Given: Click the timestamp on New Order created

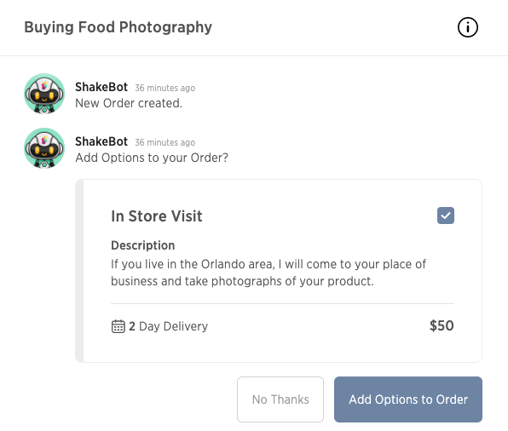Looking at the screenshot, I should [x=165, y=88].
